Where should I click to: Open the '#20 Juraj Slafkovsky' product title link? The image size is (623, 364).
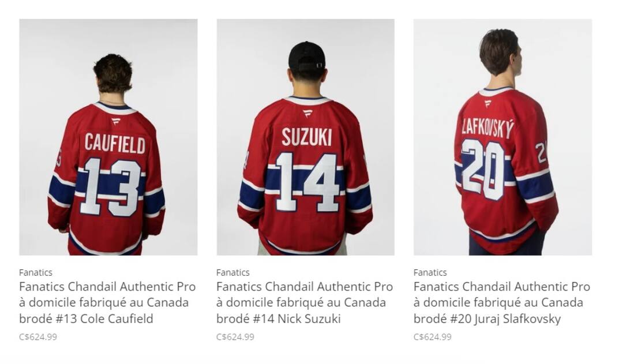pos(502,302)
